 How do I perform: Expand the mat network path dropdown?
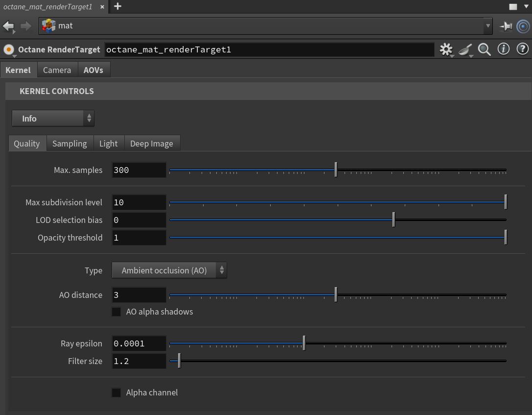(487, 26)
